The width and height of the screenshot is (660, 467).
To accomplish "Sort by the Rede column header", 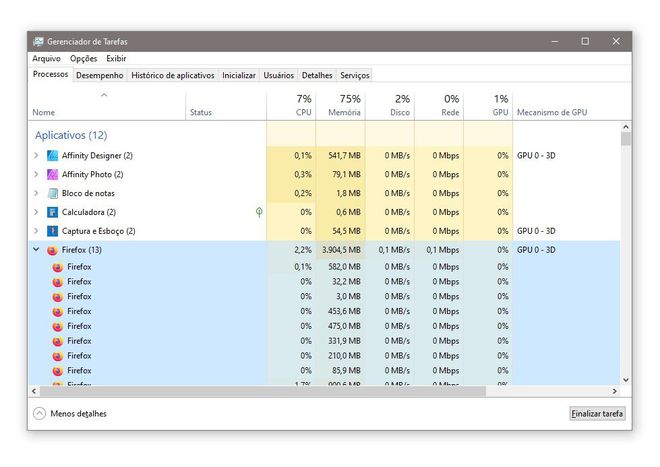I will point(439,105).
